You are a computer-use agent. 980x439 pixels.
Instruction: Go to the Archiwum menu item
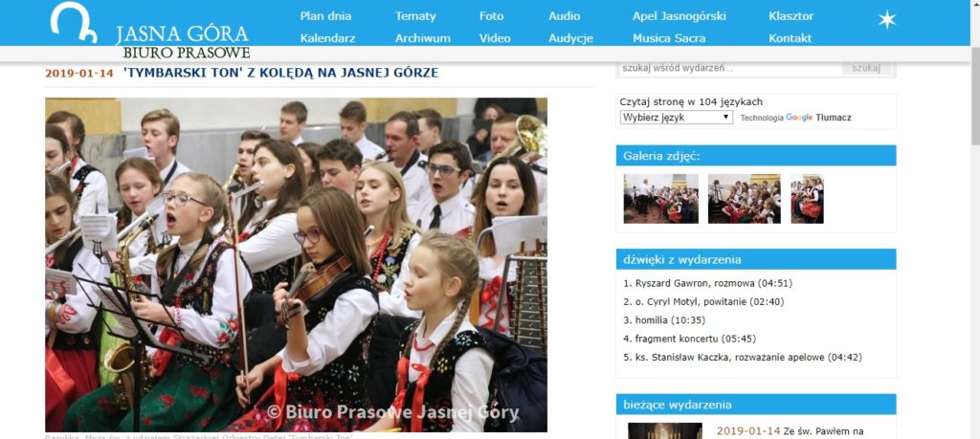click(422, 38)
